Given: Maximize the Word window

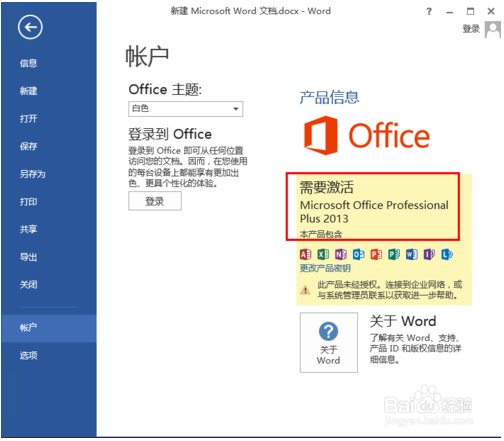Looking at the screenshot, I should coord(470,12).
